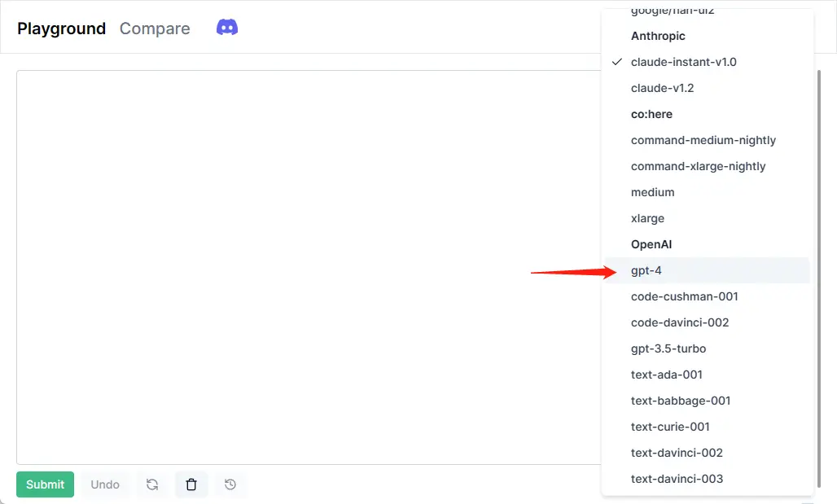Screen dimensions: 837x504
Task: Select code-davinci-002 model
Action: tap(707, 322)
